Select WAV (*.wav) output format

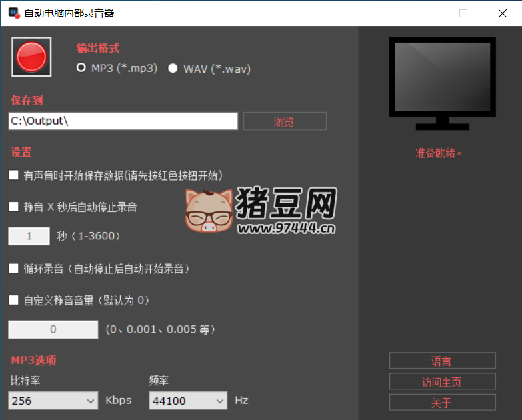(x=173, y=68)
